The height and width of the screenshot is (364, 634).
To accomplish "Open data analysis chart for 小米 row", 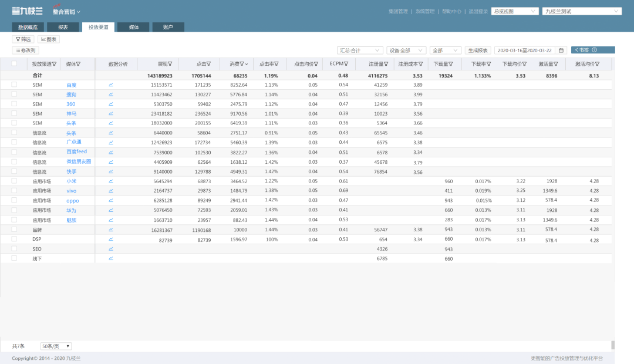I will click(x=111, y=181).
